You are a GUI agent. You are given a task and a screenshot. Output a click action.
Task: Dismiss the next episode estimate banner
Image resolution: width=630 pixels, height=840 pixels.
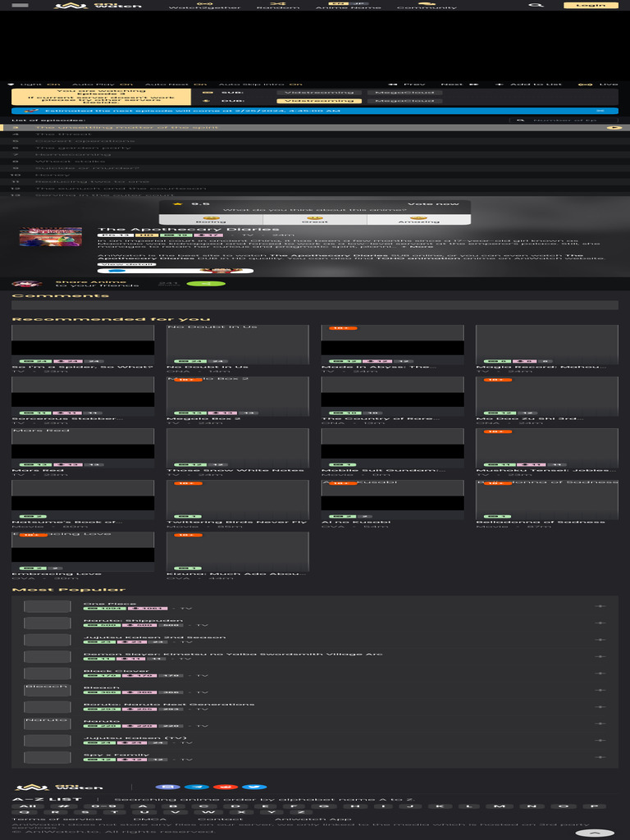point(600,111)
